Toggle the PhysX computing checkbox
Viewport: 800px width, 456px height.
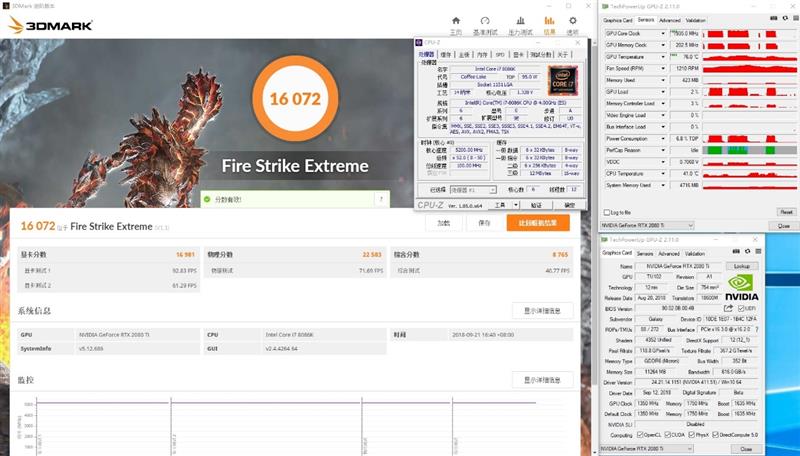coord(691,435)
